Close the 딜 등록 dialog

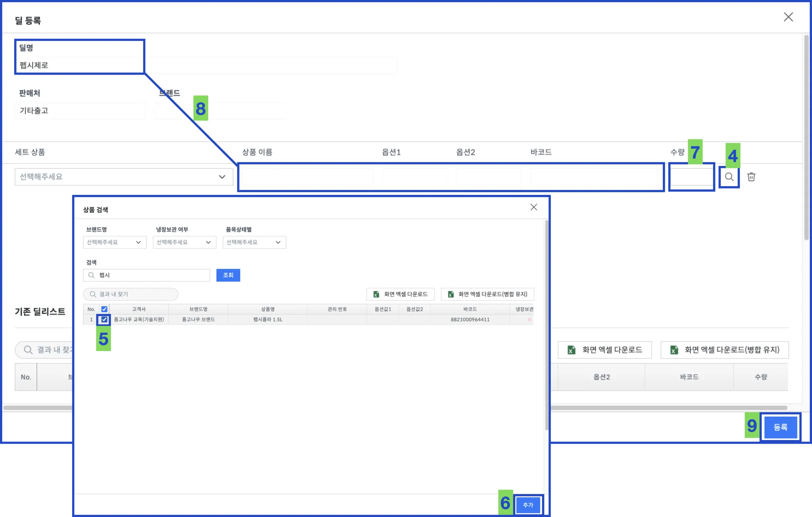[788, 17]
